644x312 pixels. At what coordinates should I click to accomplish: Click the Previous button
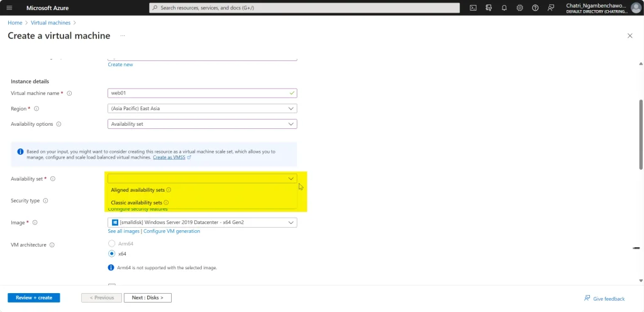pyautogui.click(x=101, y=298)
